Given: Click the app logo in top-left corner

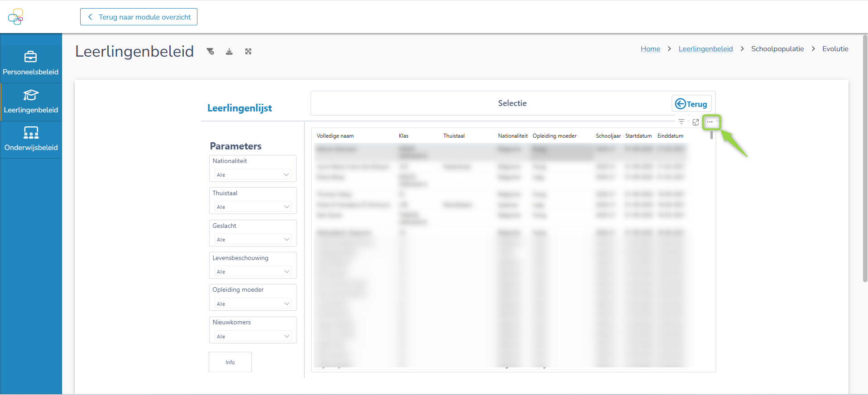Looking at the screenshot, I should coord(15,17).
